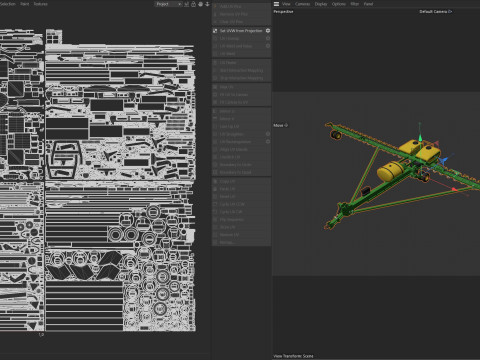Click the Start Interactive Mapping icon
The height and width of the screenshot is (360, 480).
(x=215, y=70)
